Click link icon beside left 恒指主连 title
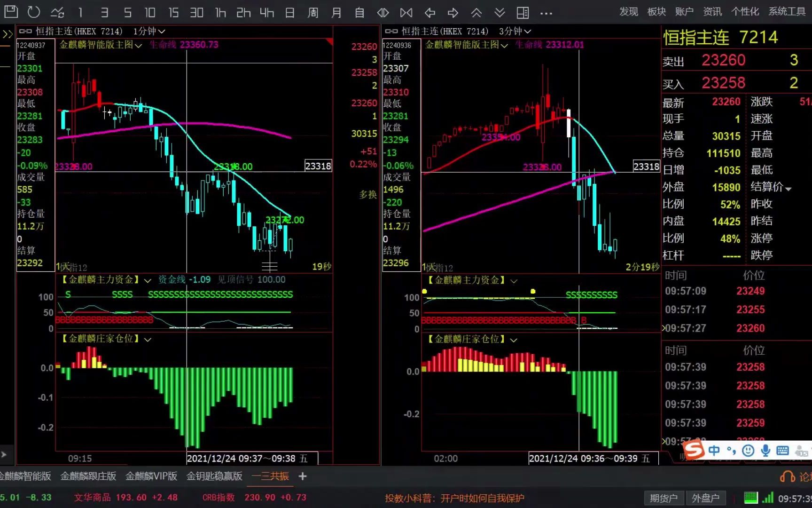812x508 pixels. coord(25,32)
